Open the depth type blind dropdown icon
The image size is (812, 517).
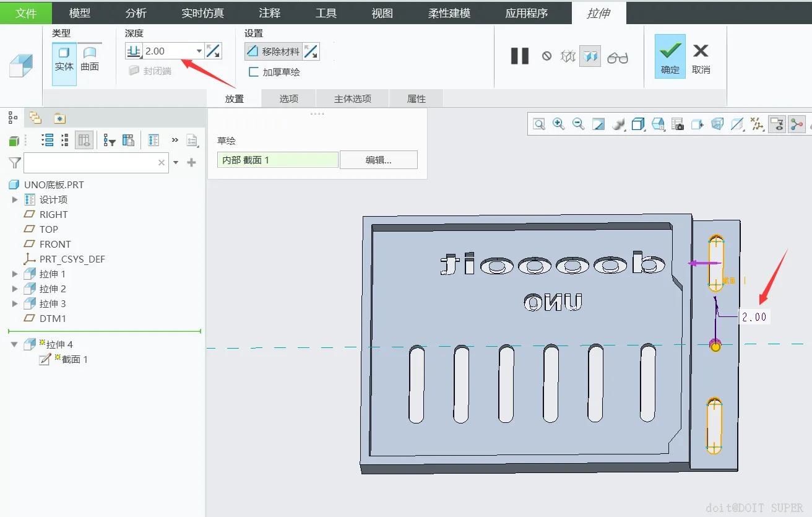(134, 51)
